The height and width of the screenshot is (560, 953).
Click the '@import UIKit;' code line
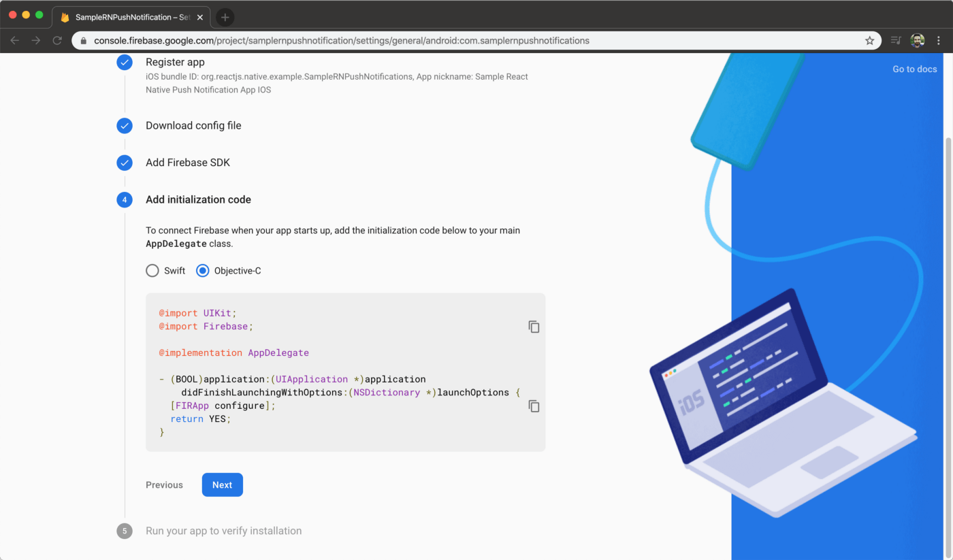[x=197, y=313]
